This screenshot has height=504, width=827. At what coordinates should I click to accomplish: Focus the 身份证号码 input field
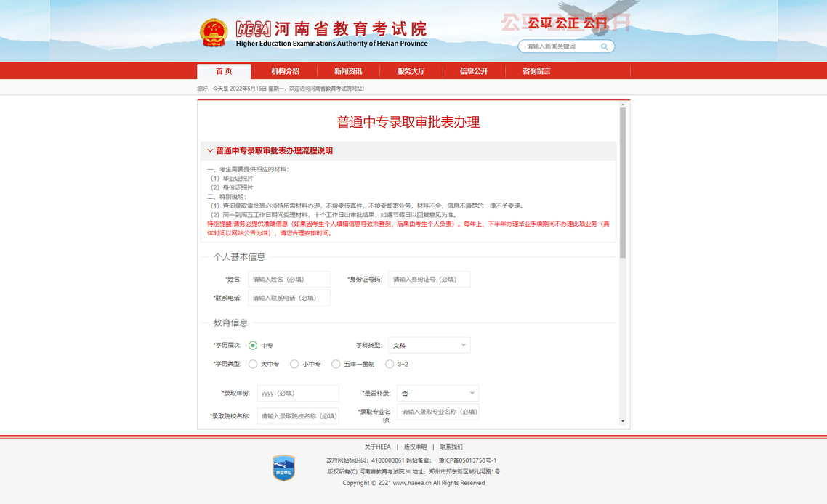tap(429, 280)
